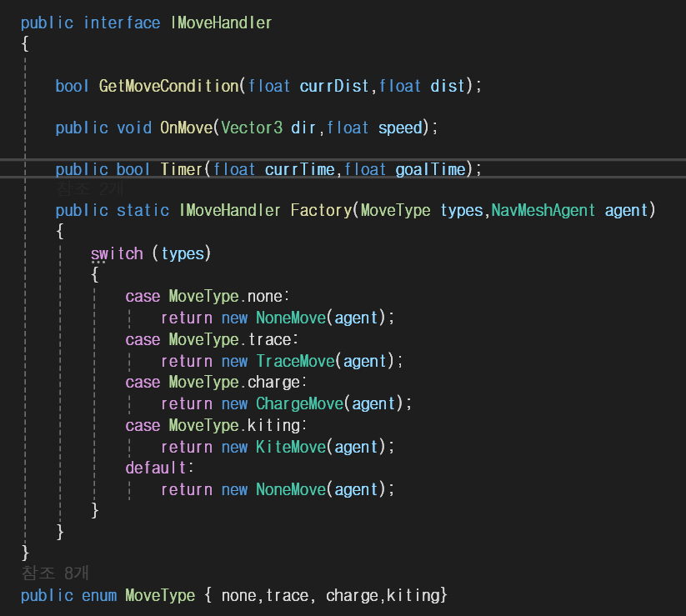
Task: Click the OnMove method name
Action: point(186,128)
